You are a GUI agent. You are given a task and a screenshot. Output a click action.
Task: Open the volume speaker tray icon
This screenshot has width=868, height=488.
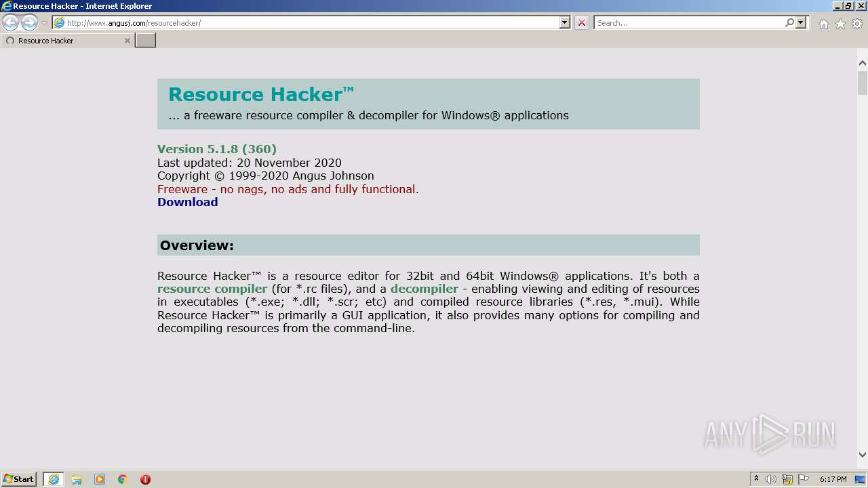point(771,479)
